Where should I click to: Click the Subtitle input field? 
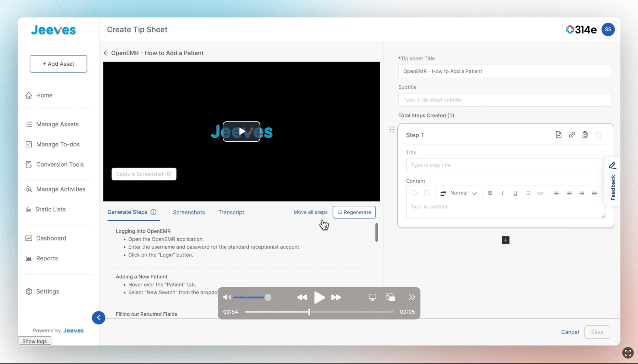(x=505, y=100)
